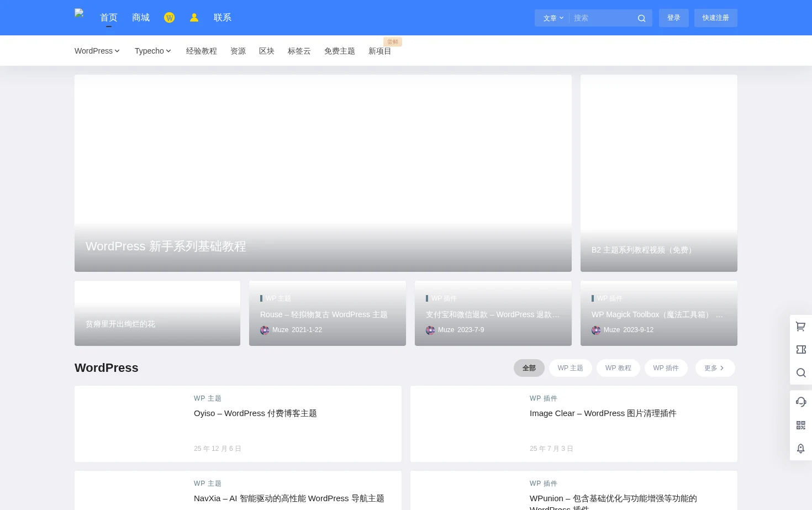Click WP 插件 tag on Magick Toolbox card
Viewport: 812px width, 510px height.
pos(610,298)
